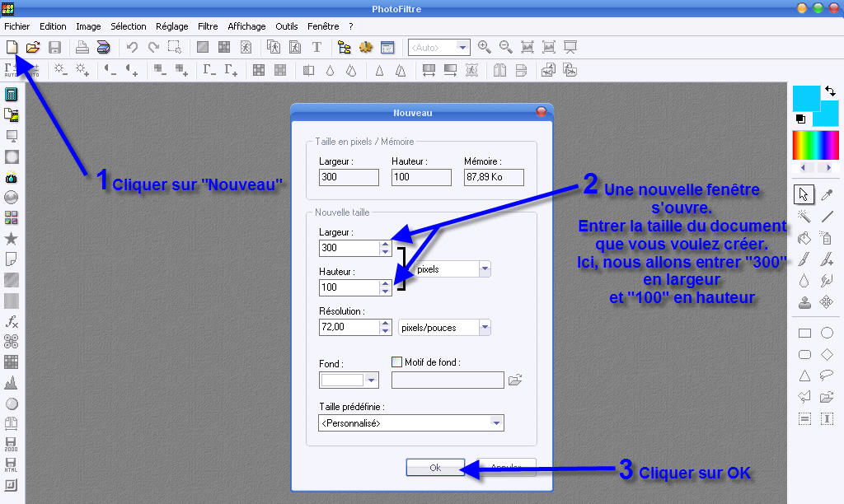Open the Réglage menu
Viewport: 844px width, 504px height.
coord(172,26)
